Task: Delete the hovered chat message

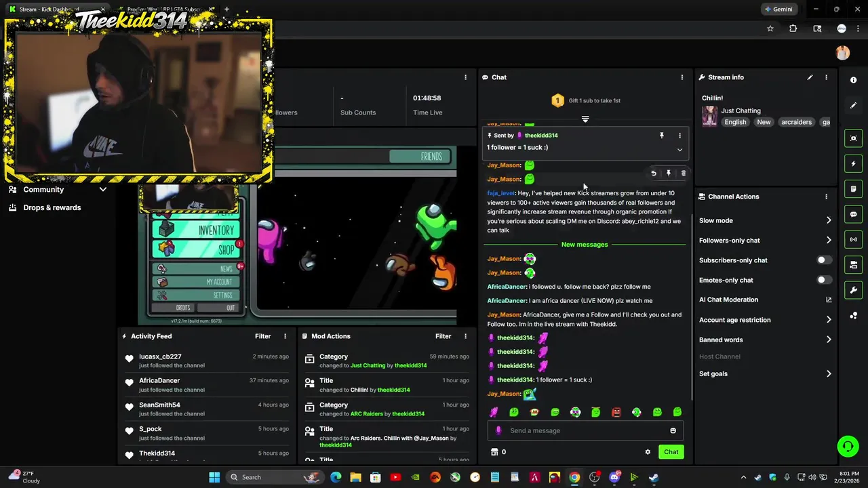Action: (x=683, y=174)
